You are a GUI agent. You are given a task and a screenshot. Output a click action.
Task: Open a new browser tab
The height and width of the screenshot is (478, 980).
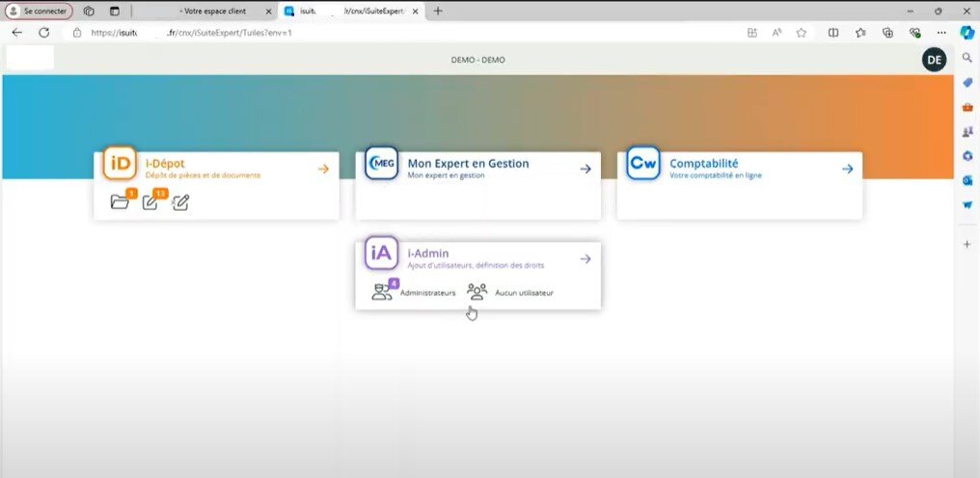pyautogui.click(x=438, y=11)
